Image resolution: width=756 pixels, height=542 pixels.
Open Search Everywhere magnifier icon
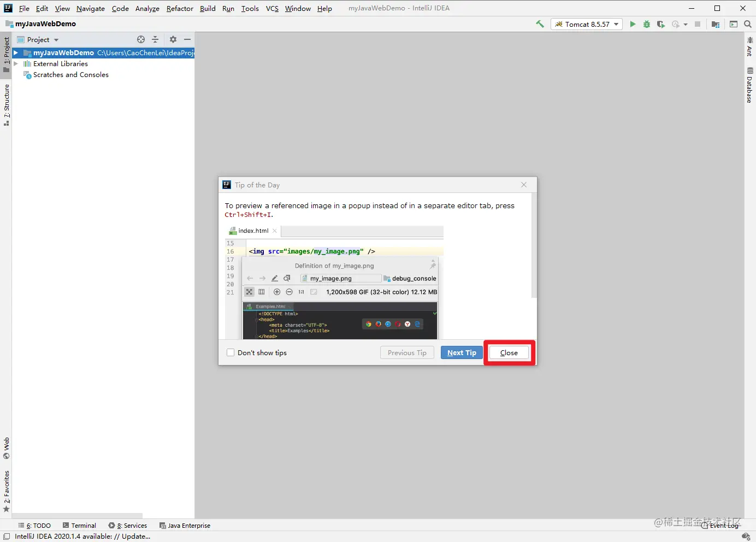748,24
